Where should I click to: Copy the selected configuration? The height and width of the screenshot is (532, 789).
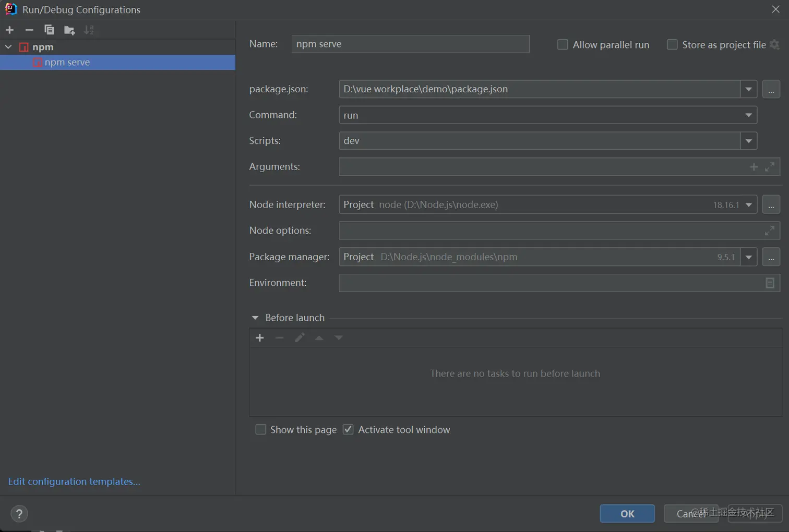click(49, 30)
